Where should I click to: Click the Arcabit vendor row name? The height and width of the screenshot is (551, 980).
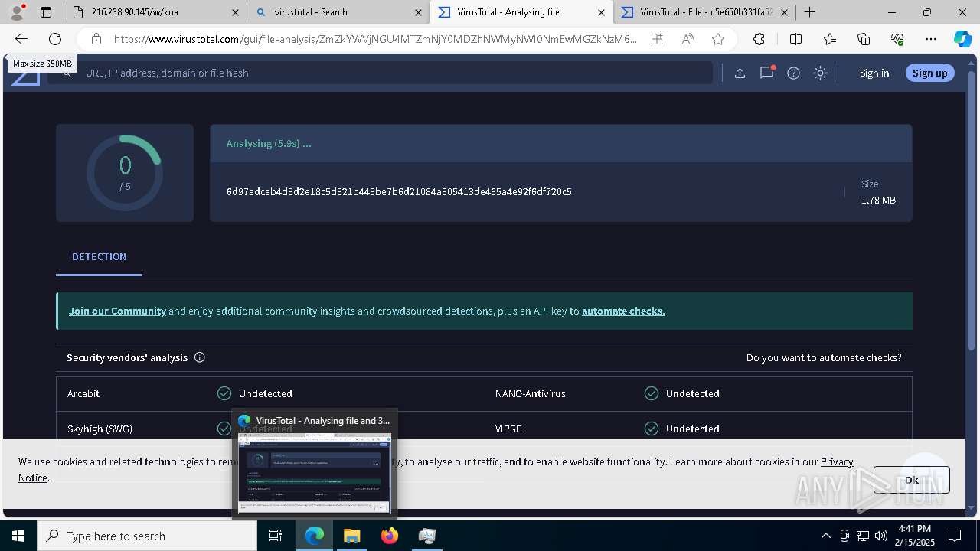[x=83, y=393]
